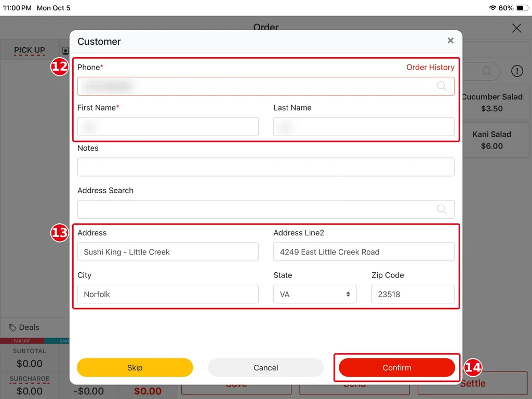This screenshot has height=399, width=532.
Task: Click the City field containing Norfolk
Action: pyautogui.click(x=168, y=294)
